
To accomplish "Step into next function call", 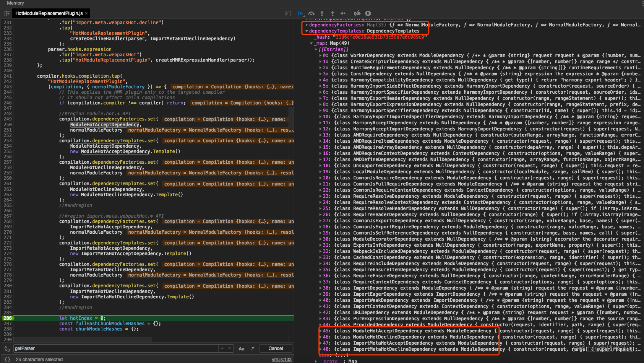I will pos(322,13).
